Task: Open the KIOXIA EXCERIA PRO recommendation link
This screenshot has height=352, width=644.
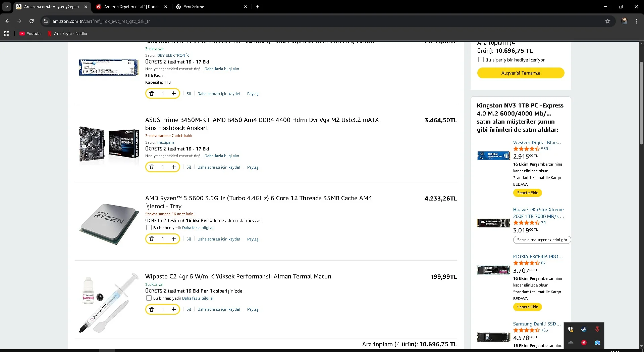Action: point(538,257)
